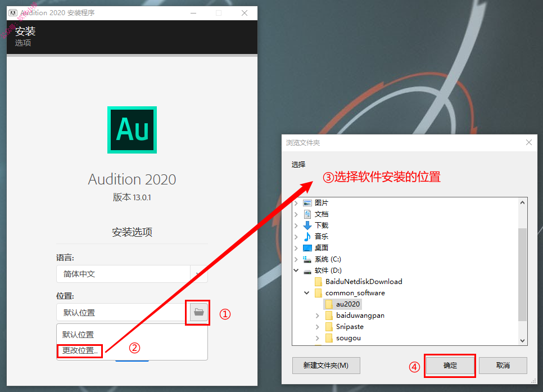Click the down arrow of folder tree scrollbar
Screen dimensions: 543x392
click(x=523, y=340)
